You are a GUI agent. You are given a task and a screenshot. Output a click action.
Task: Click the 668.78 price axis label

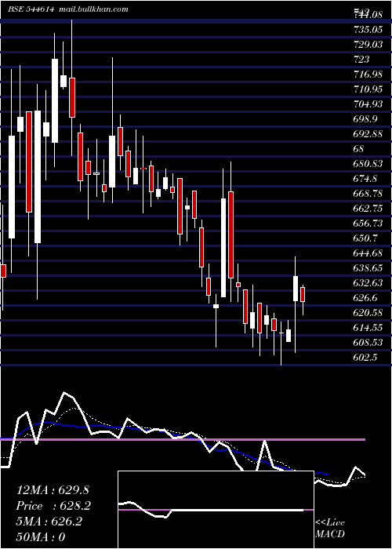click(x=368, y=193)
